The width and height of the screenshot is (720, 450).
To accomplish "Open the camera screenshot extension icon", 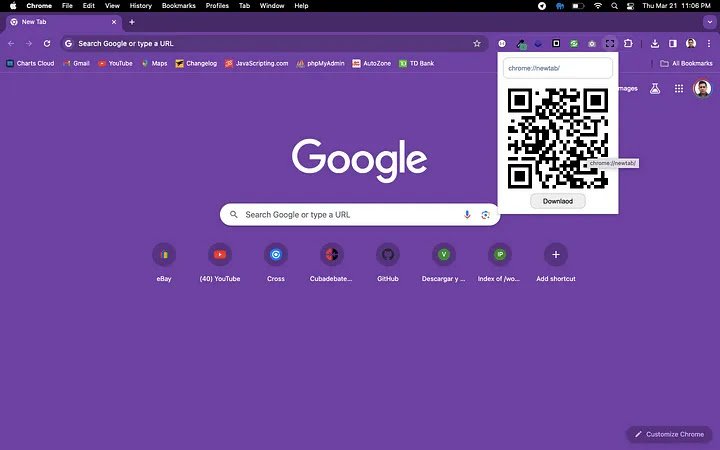I will coord(592,44).
